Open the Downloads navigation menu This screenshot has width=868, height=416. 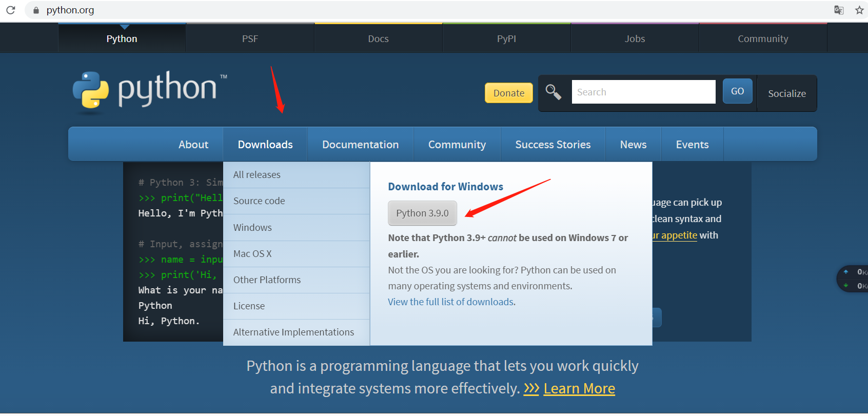point(265,145)
